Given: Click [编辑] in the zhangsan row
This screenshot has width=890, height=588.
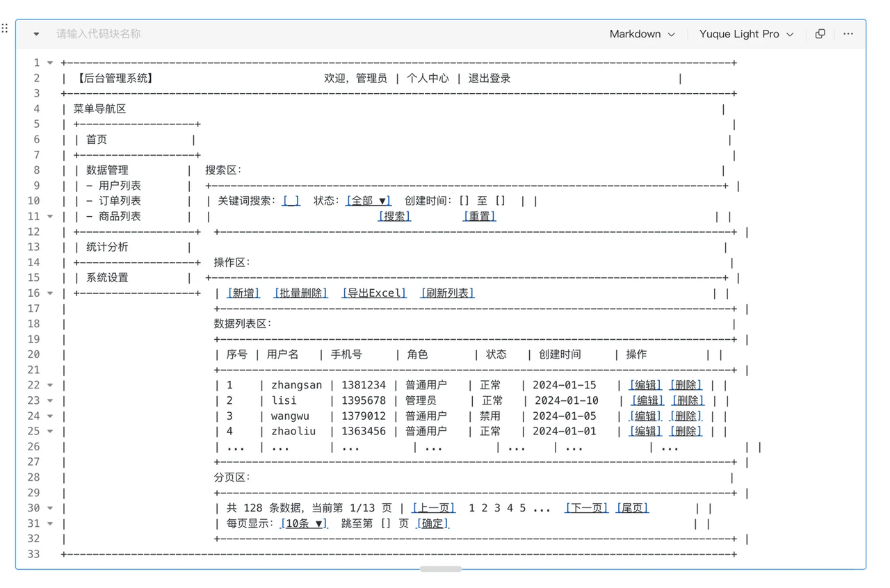Looking at the screenshot, I should [645, 385].
